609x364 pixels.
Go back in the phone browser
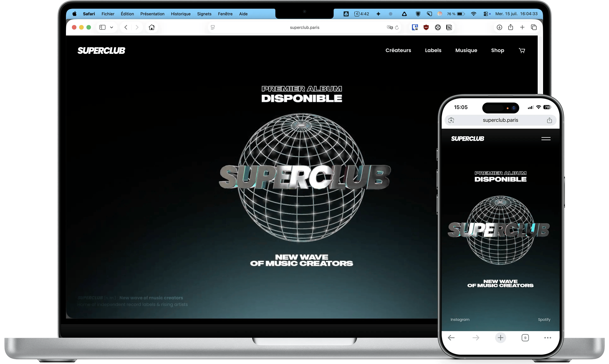point(451,338)
